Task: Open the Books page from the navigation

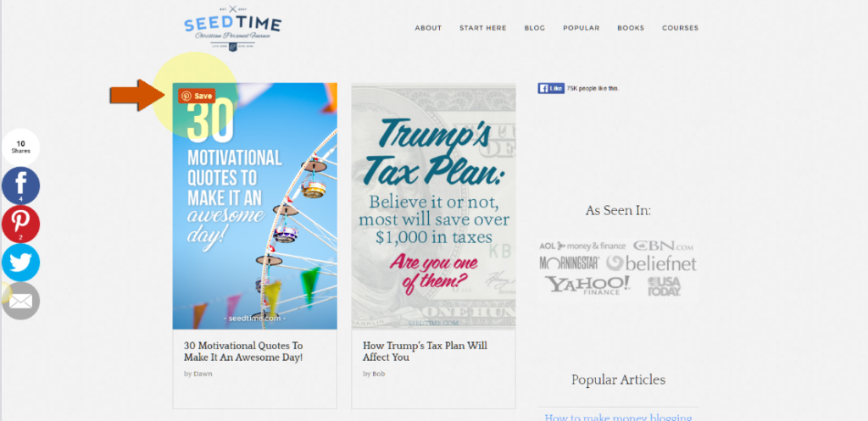Action: point(631,28)
